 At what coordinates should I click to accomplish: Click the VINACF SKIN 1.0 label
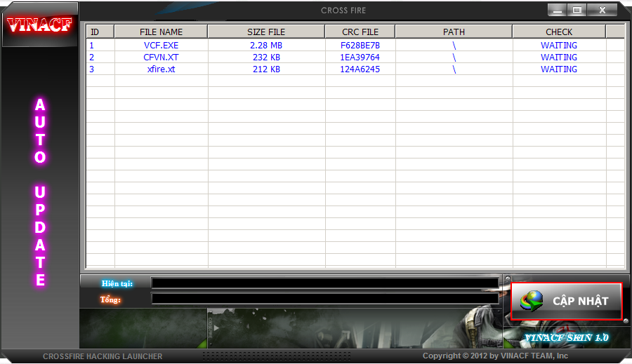566,337
